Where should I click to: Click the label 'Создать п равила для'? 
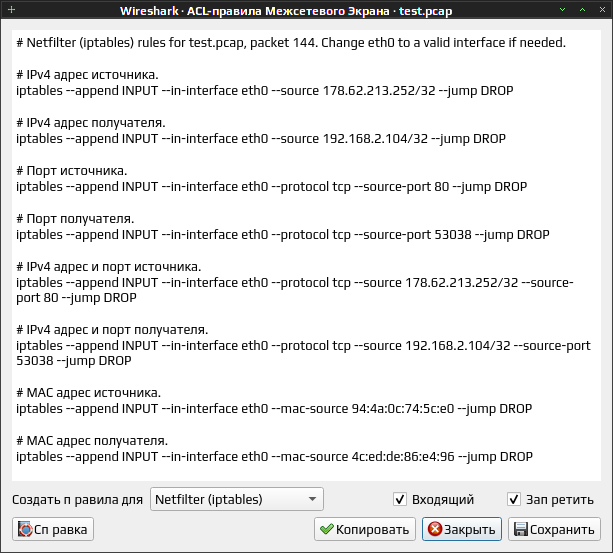[77, 499]
